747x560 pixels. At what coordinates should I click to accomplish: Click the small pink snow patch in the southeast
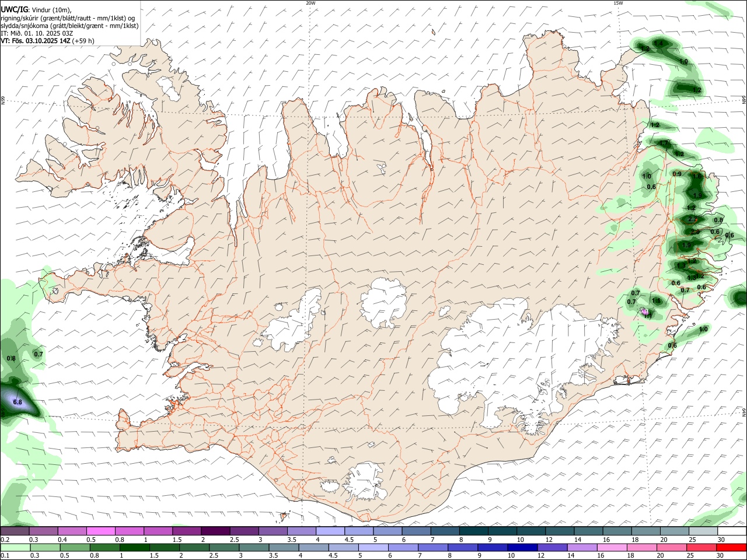pyautogui.click(x=645, y=312)
